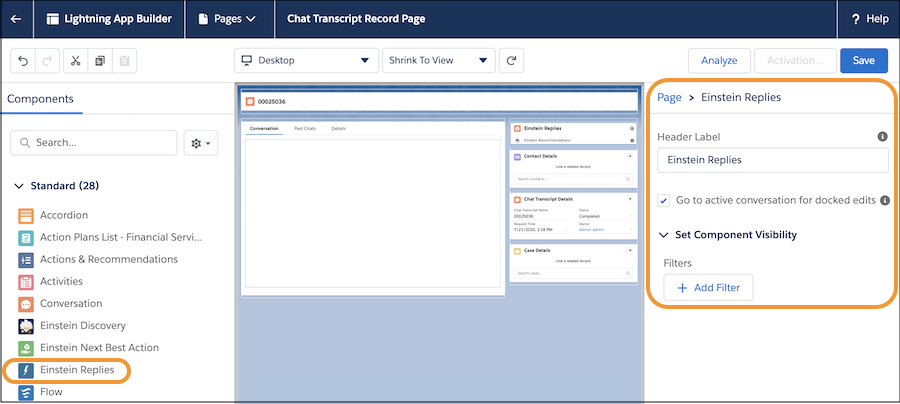Click the info icon beside Header Label
Screen dimensions: 900x404
tap(883, 137)
